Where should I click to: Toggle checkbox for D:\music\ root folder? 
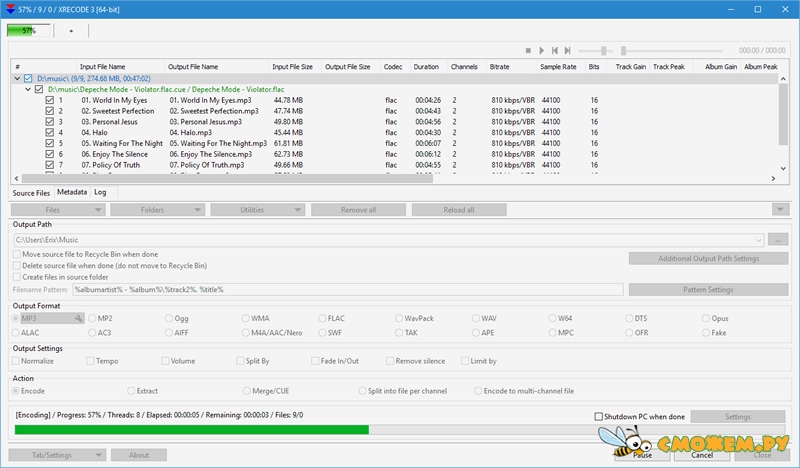coord(28,79)
